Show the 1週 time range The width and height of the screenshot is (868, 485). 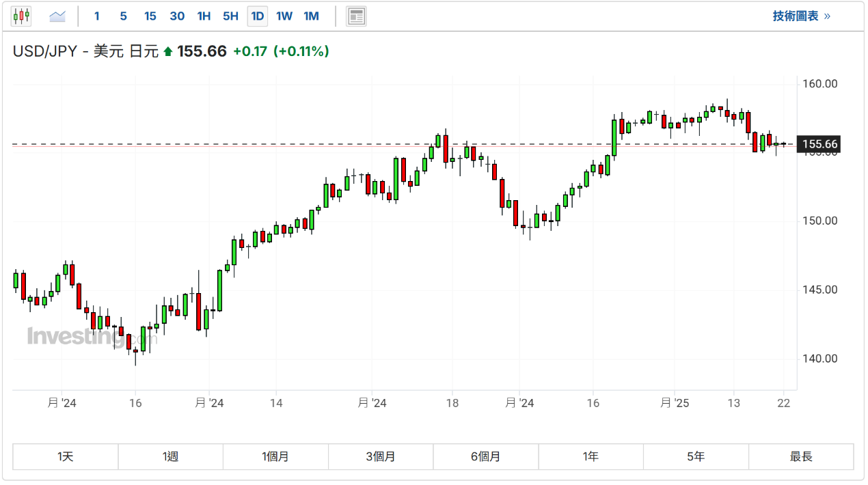[171, 456]
